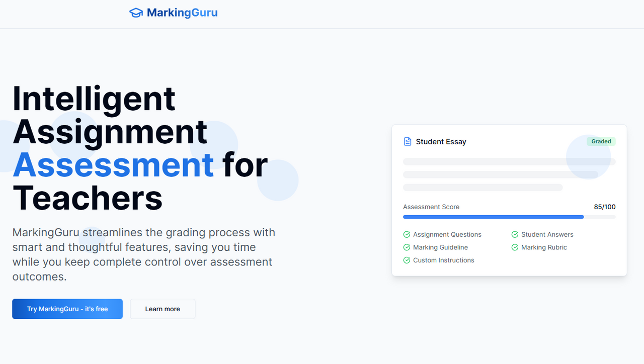Click the Graded status badge
This screenshot has height=364, width=644.
601,141
